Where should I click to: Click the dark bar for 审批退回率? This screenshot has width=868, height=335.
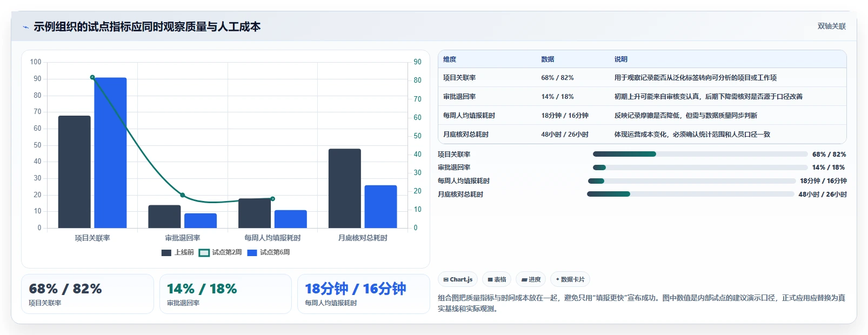[164, 217]
